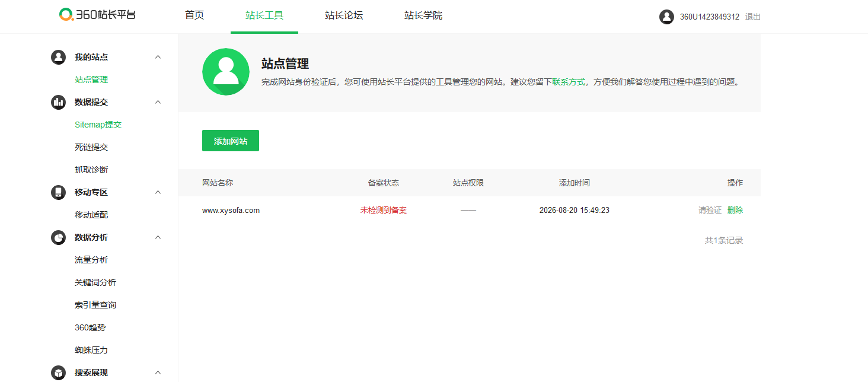
Task: Collapse the 我的站点 section chevron
Action: [158, 57]
